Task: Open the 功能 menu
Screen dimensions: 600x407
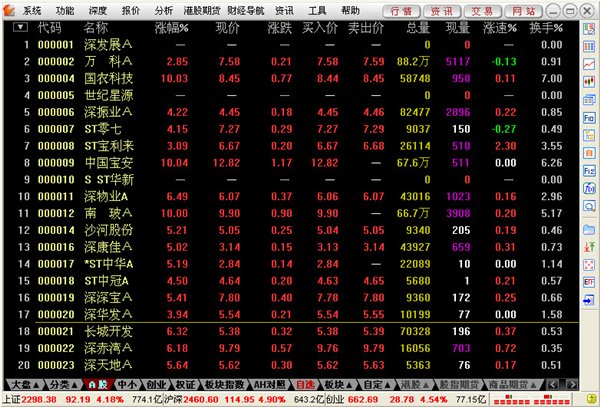Action: 65,11
